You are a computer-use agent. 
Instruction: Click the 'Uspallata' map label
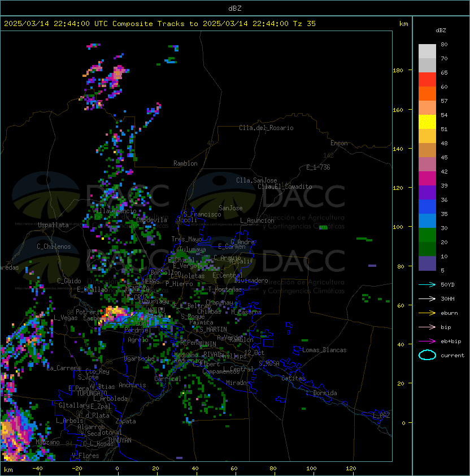point(53,225)
